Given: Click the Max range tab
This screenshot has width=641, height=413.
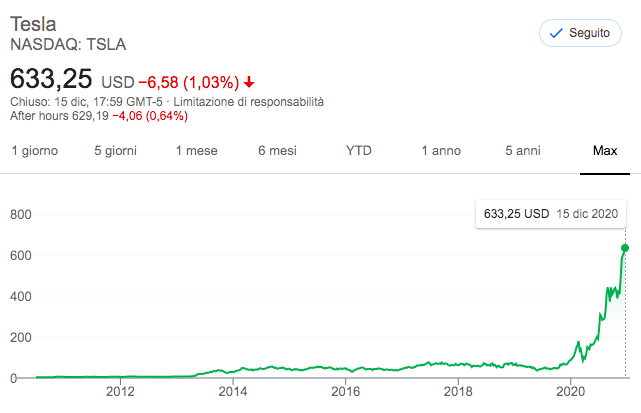Looking at the screenshot, I should tap(604, 151).
